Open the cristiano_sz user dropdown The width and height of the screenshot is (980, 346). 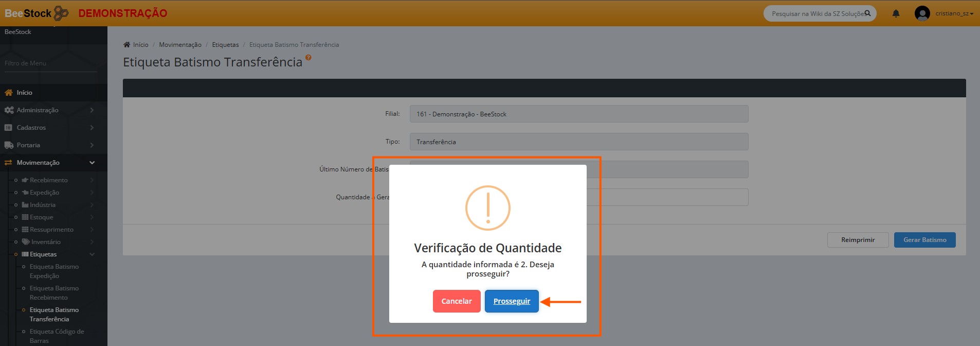954,13
